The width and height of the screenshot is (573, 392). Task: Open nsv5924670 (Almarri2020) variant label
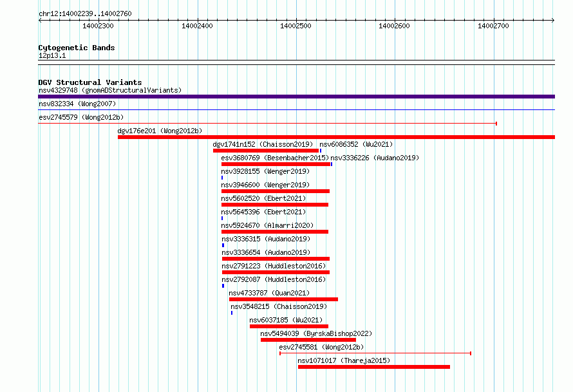pos(267,225)
